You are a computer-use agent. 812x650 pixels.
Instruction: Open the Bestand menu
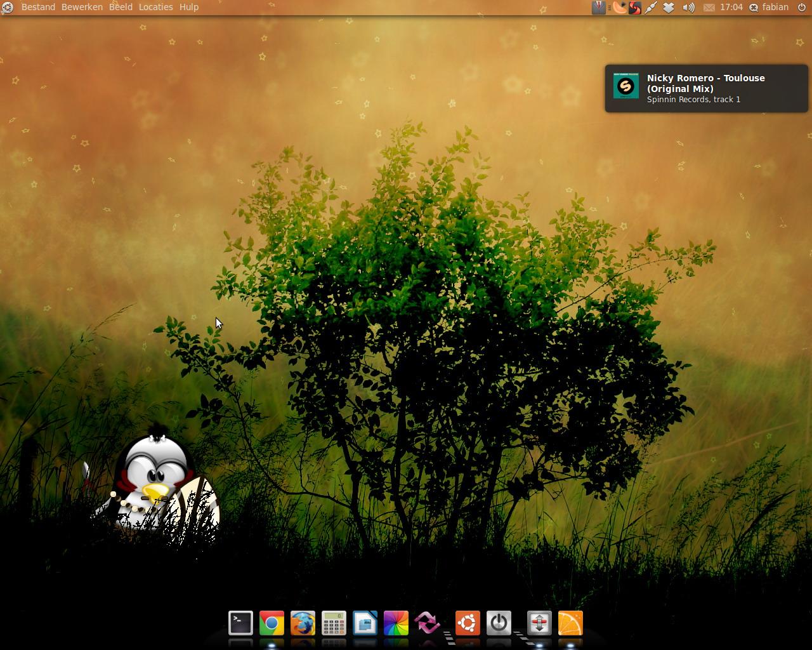(38, 7)
